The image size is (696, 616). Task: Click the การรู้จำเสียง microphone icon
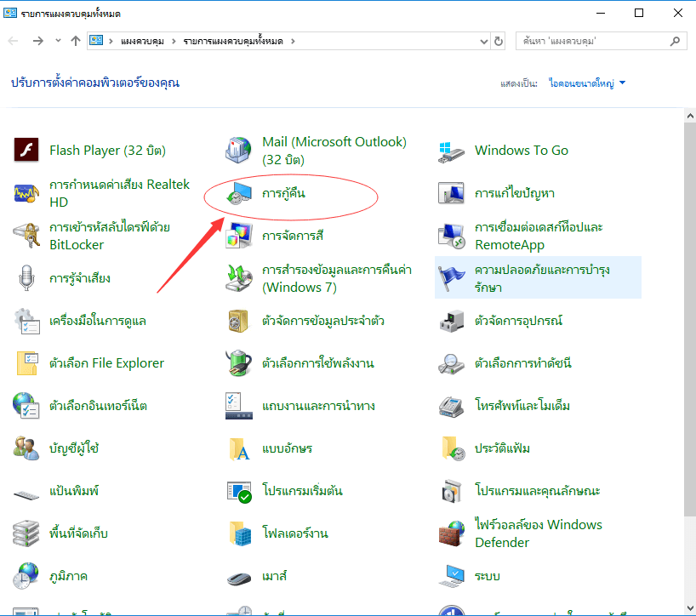(x=27, y=278)
